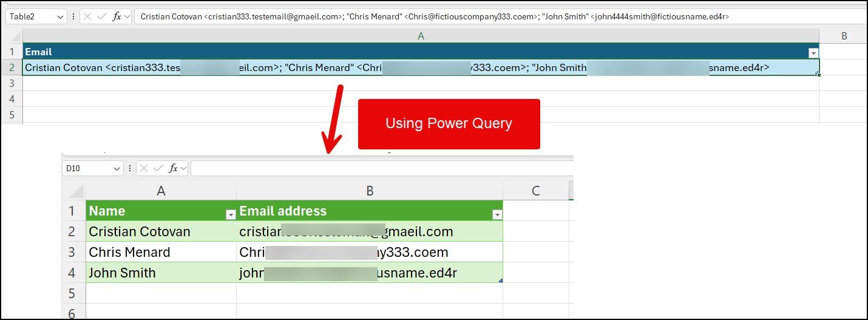Select column B header in the lower sheet
The height and width of the screenshot is (320, 868).
[x=370, y=191]
